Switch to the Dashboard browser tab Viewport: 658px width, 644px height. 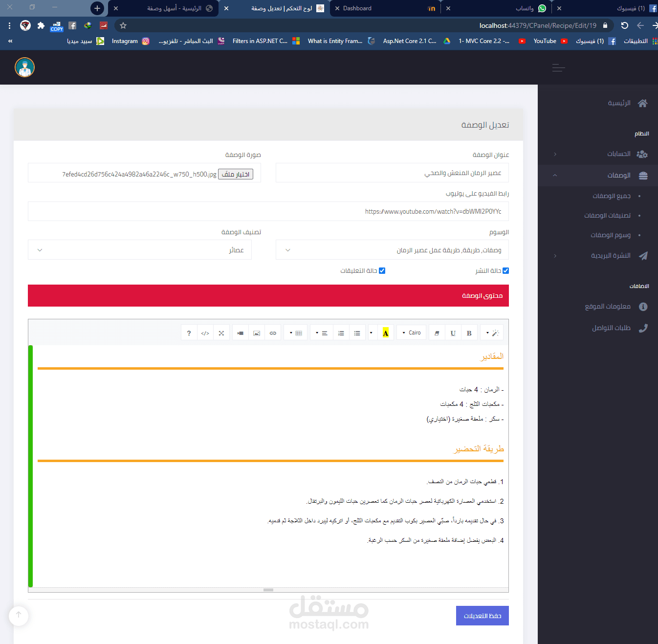386,8
